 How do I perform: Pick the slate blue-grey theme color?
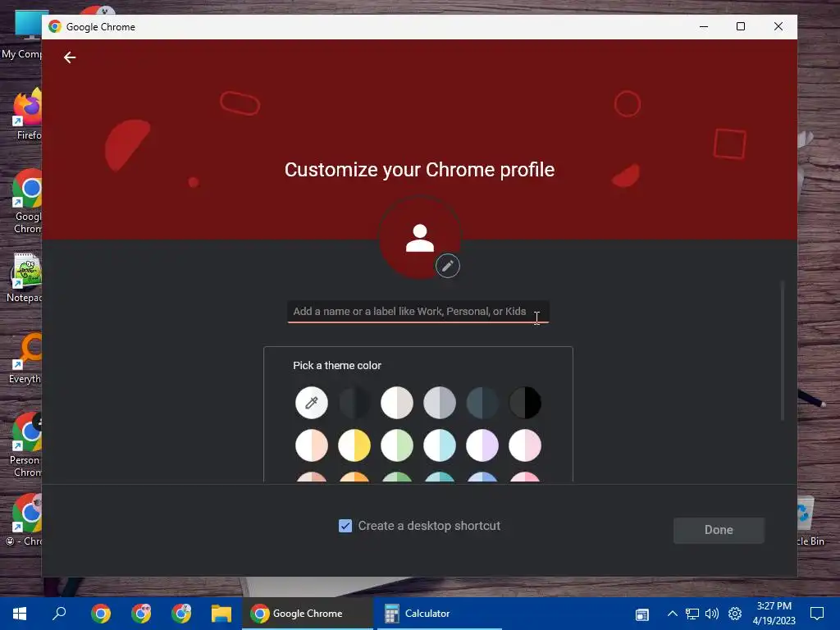pyautogui.click(x=482, y=402)
